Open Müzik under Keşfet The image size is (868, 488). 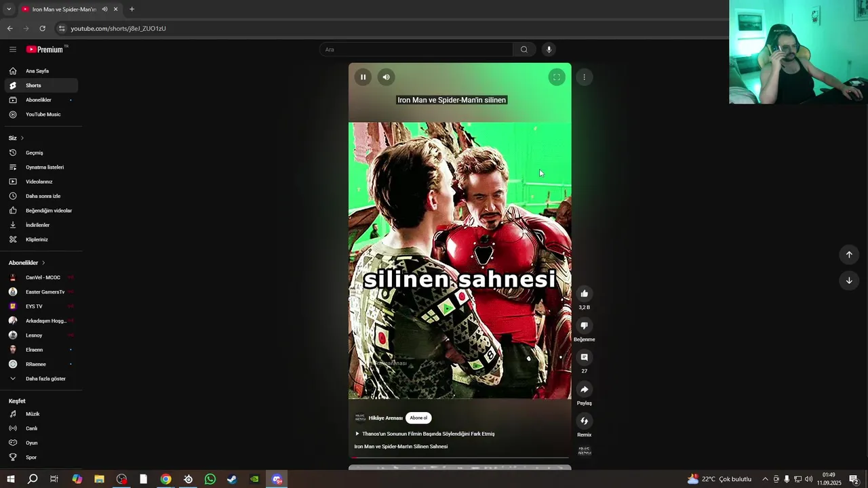coord(41,414)
